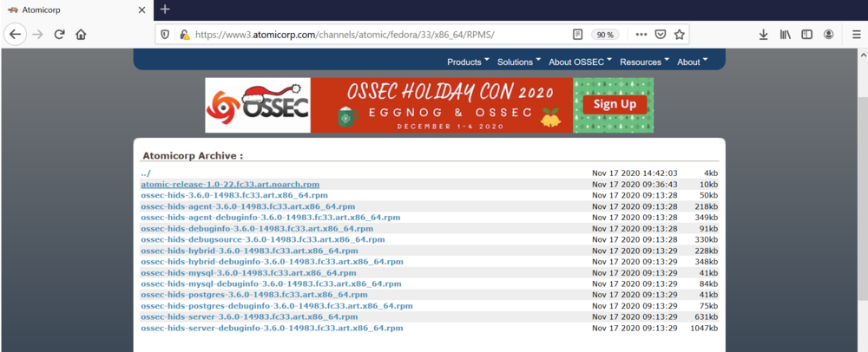
Task: Download ossec-hids-debuginfo-3.6.0 rpm link
Action: [257, 229]
